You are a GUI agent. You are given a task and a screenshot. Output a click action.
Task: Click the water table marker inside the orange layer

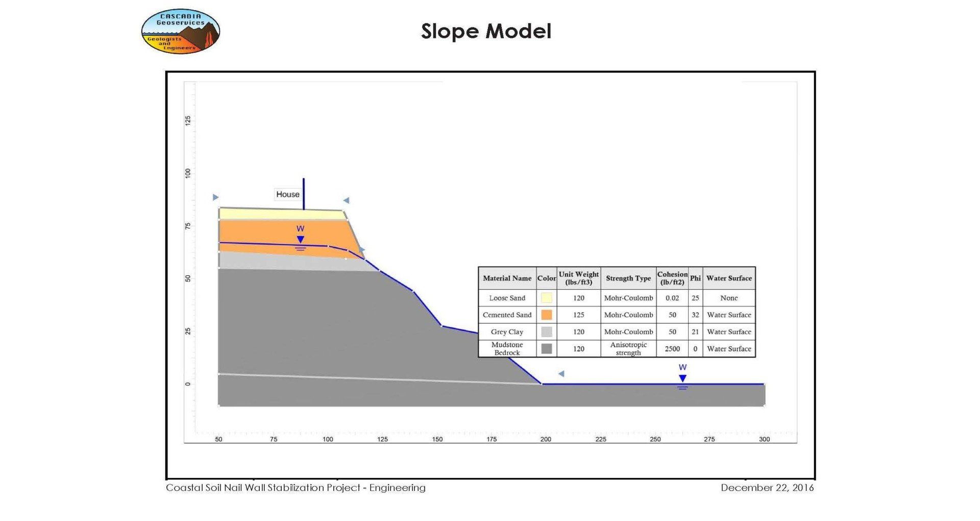click(x=300, y=239)
